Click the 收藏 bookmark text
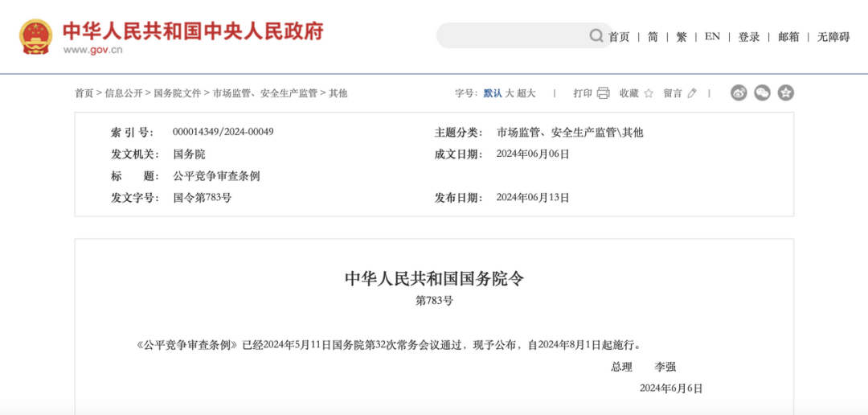 point(628,93)
